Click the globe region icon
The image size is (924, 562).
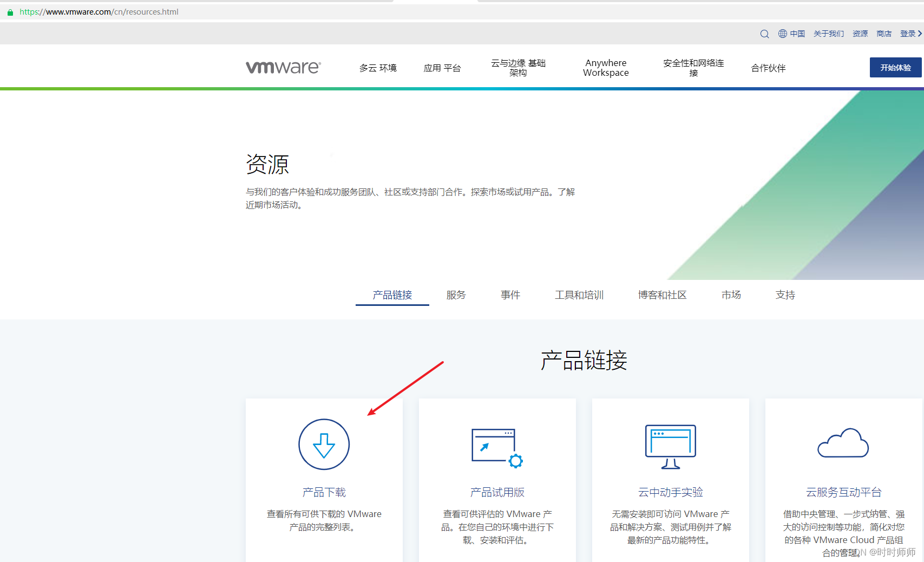(x=783, y=34)
